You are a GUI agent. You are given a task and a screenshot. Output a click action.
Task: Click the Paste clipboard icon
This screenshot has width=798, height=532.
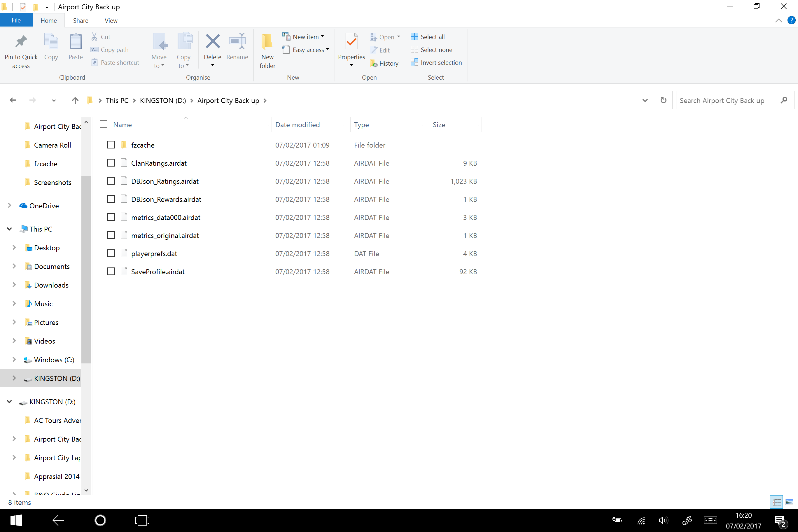click(x=75, y=41)
